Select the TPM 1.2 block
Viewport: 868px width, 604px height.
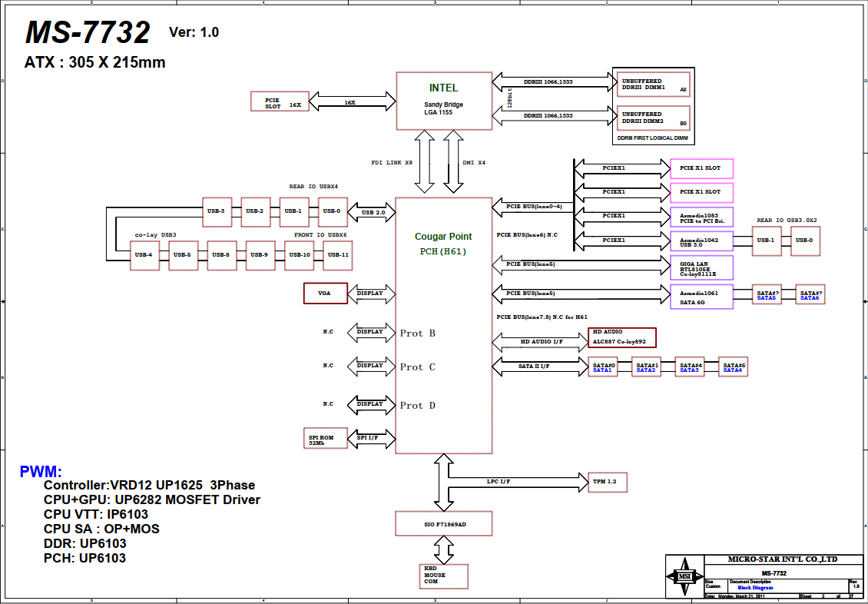pos(608,483)
